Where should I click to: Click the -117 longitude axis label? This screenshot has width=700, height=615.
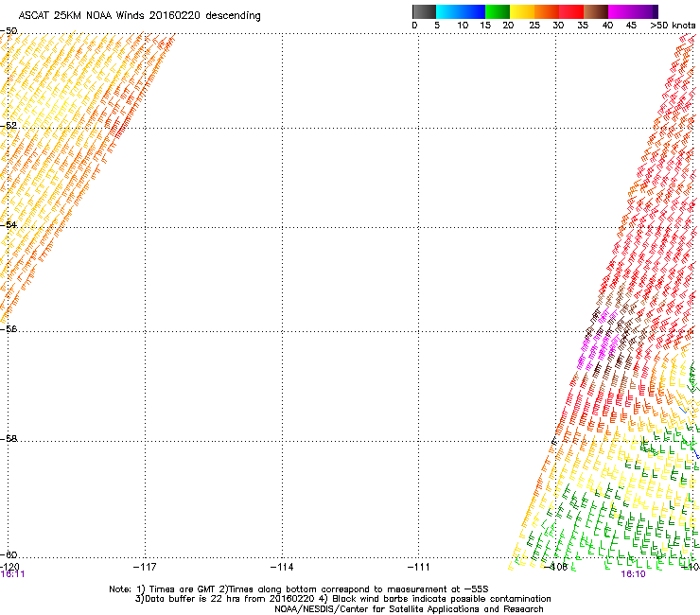145,567
